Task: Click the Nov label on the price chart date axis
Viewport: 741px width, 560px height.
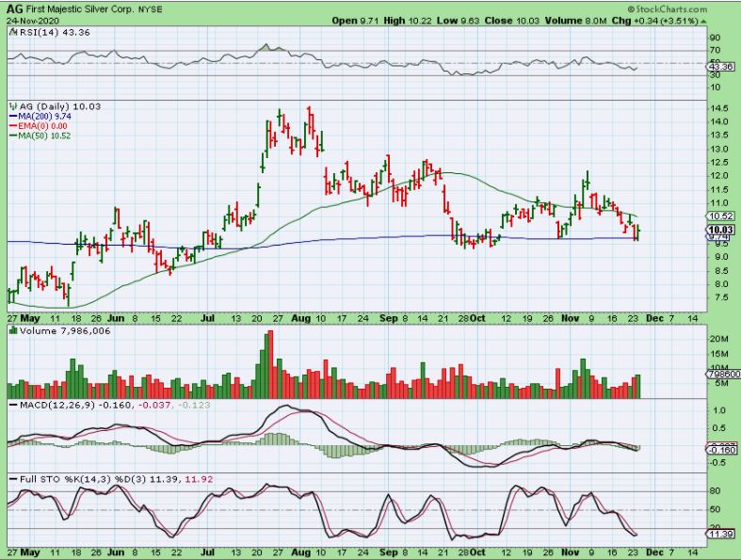Action: [570, 318]
